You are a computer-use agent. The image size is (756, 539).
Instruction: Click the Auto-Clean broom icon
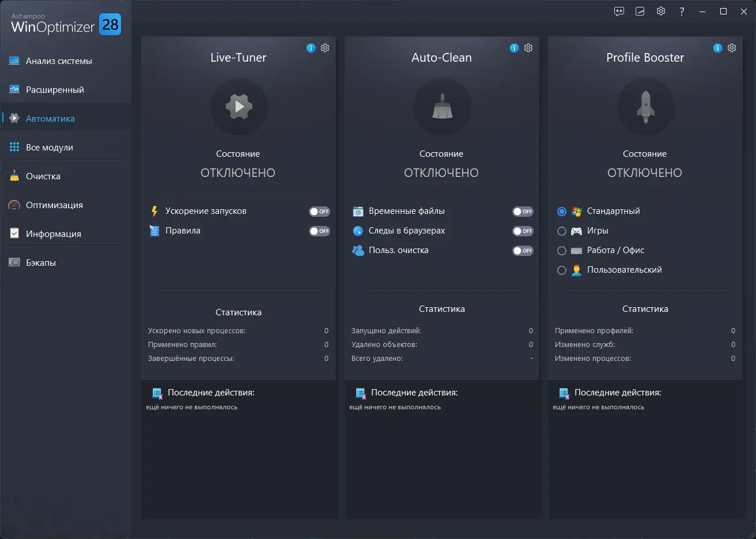tap(442, 107)
